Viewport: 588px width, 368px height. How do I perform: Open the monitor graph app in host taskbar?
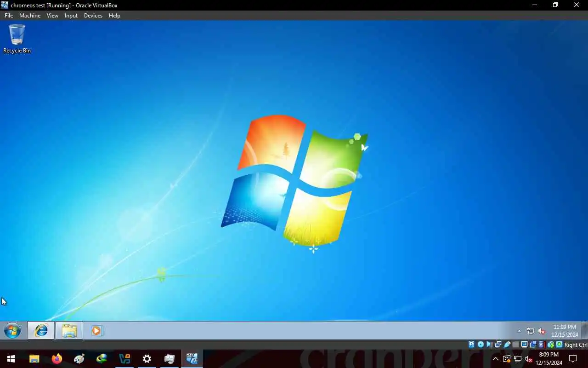point(170,359)
